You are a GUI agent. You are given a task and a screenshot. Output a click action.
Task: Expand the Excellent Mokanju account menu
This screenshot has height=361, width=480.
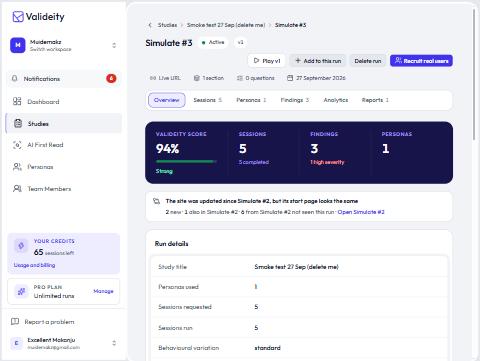pyautogui.click(x=114, y=343)
